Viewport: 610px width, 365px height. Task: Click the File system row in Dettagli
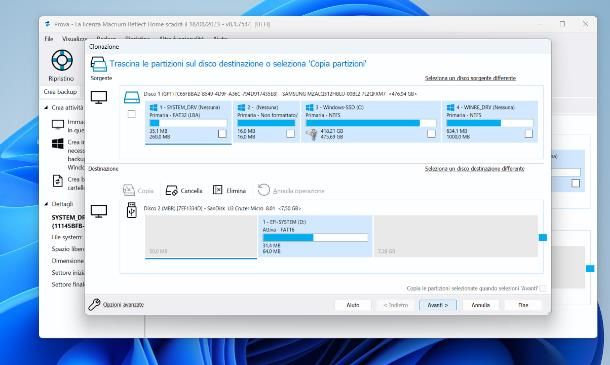pyautogui.click(x=68, y=237)
